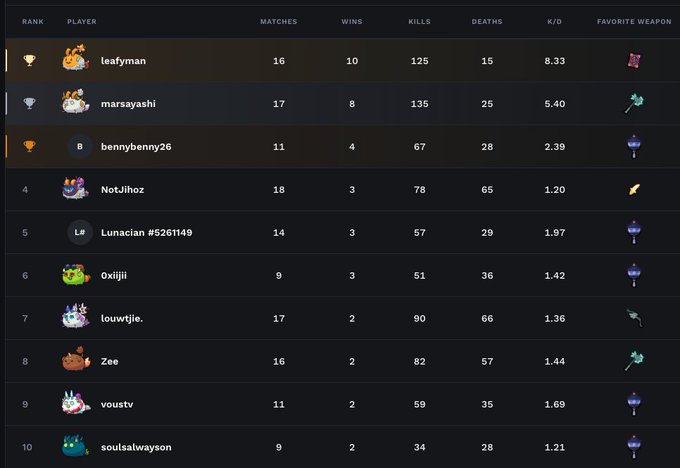Viewport: 680px width, 468px height.
Task: Click the L# initial avatar of Lunacian #5261149
Action: click(80, 232)
